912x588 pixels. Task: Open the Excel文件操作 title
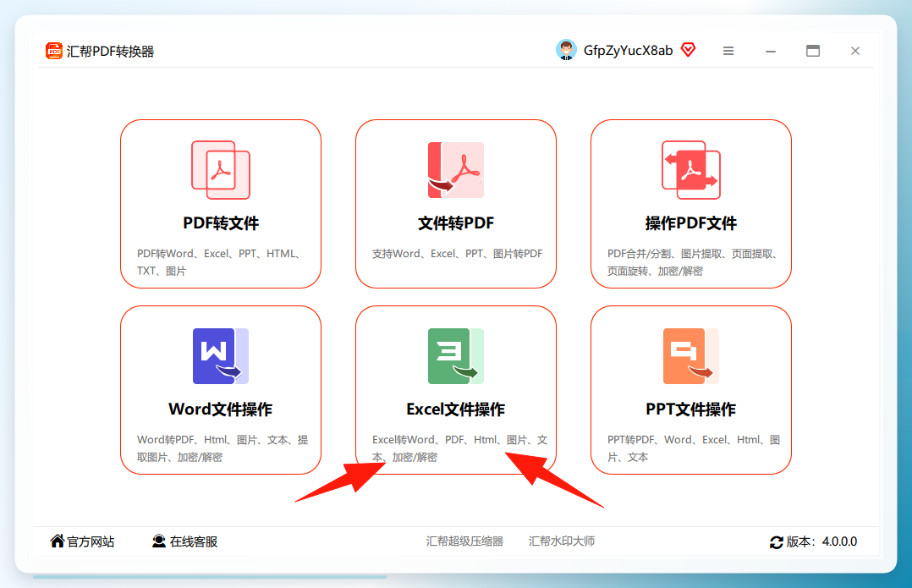tap(456, 409)
